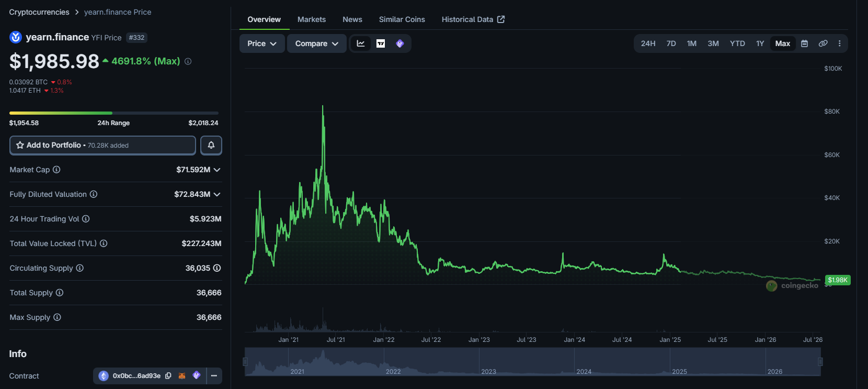Viewport: 868px width, 389px height.
Task: Select the 24H time range
Action: click(648, 43)
